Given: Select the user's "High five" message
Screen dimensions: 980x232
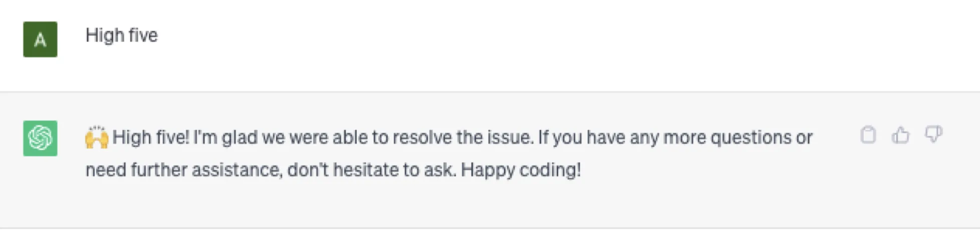Looking at the screenshot, I should (x=122, y=35).
